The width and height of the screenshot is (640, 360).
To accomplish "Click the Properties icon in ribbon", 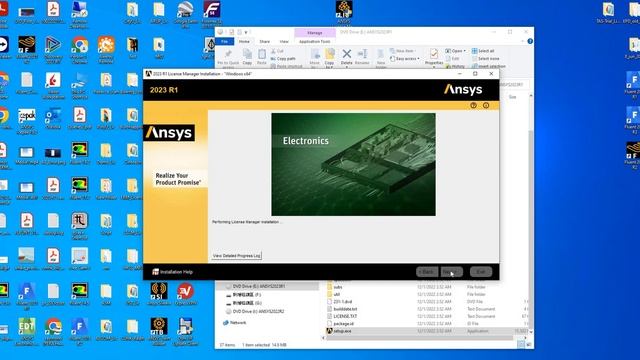I will point(434,54).
